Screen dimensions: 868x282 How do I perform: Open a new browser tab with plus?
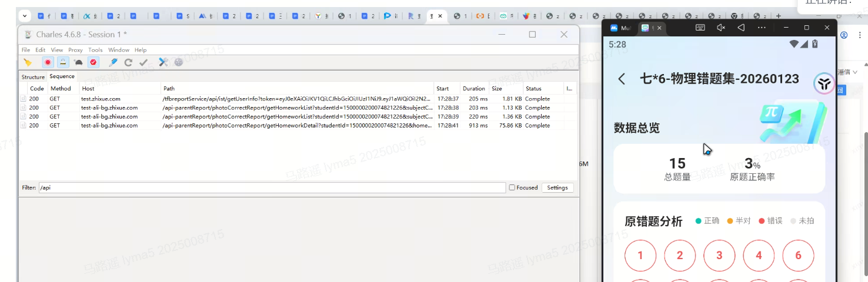(779, 16)
